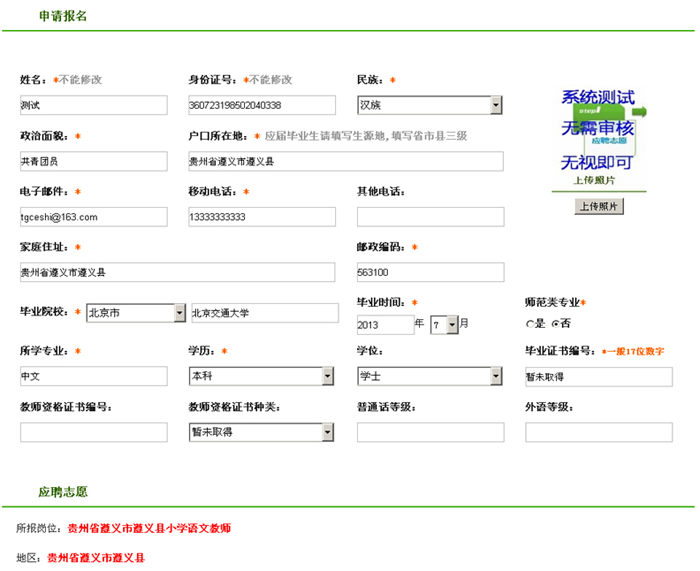
Task: Click the 邮政编码 postal code field
Action: (x=430, y=272)
